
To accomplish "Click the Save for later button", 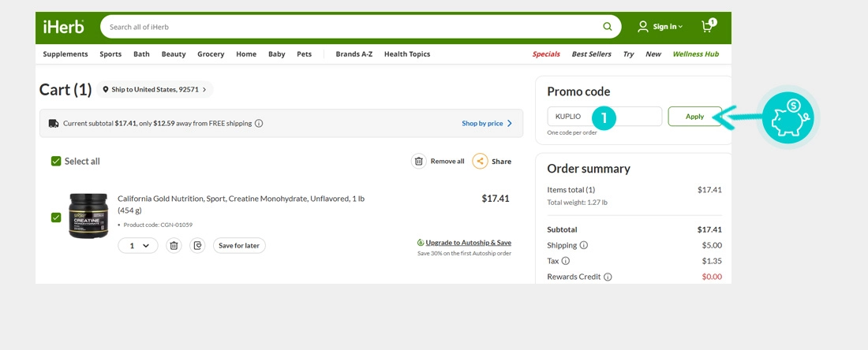I will coord(239,246).
